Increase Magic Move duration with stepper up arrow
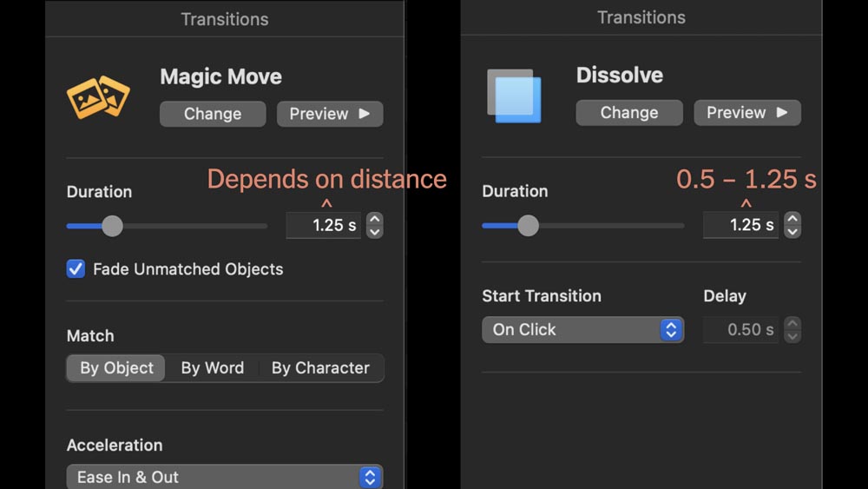 coord(375,220)
